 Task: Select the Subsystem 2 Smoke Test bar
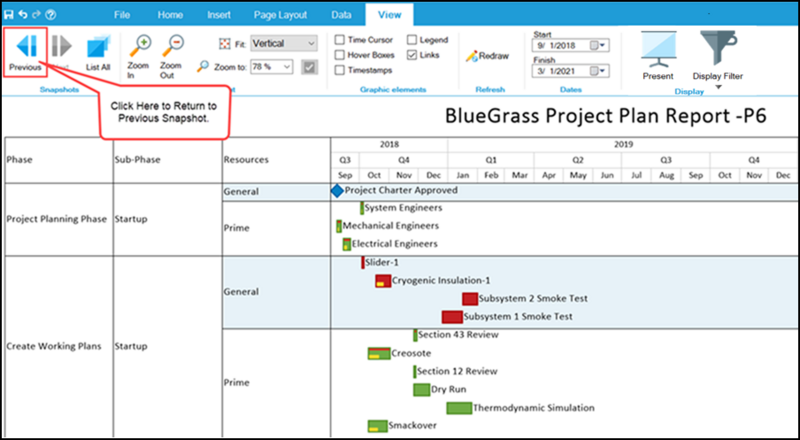tap(470, 299)
